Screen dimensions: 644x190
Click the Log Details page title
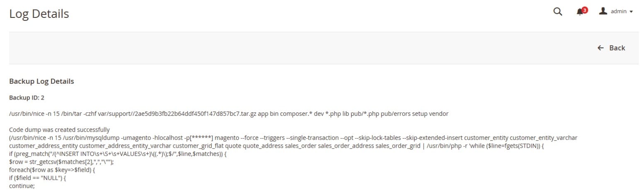39,14
